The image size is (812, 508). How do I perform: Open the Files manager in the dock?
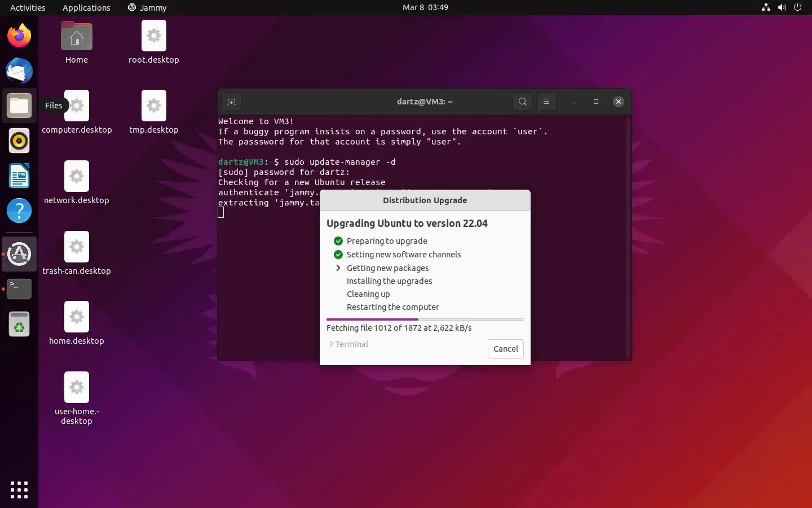point(19,106)
